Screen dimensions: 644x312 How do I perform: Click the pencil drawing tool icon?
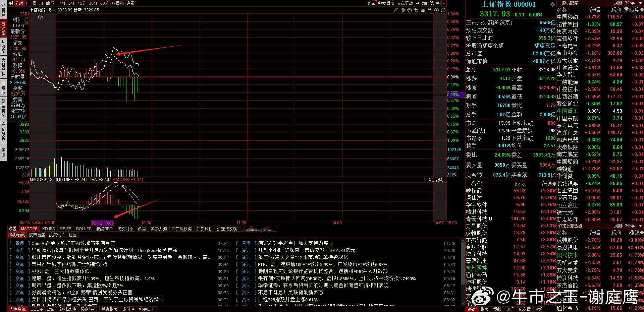pyautogui.click(x=396, y=10)
